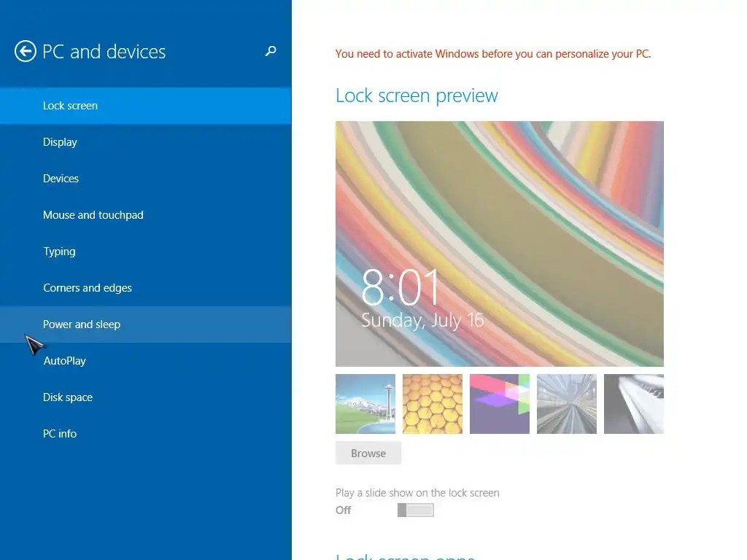
Task: Open Mouse and touchpad settings
Action: 146,215
